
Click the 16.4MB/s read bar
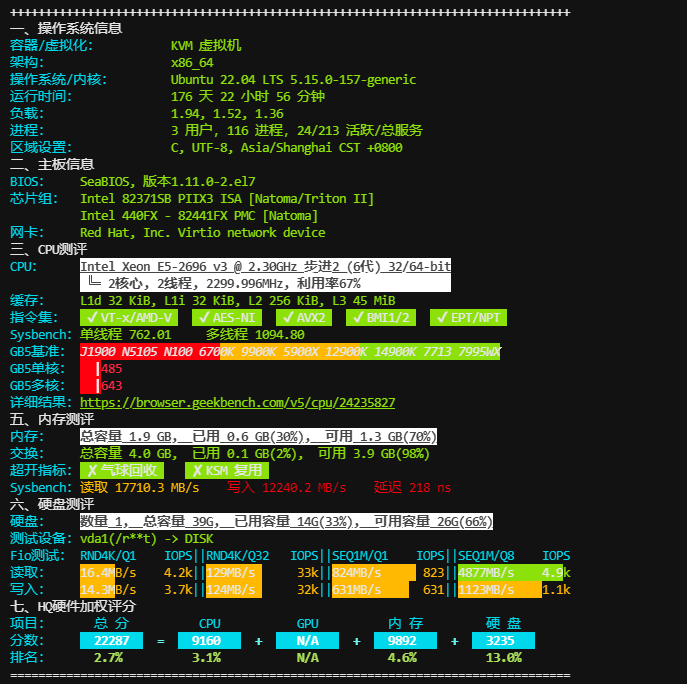[97, 573]
